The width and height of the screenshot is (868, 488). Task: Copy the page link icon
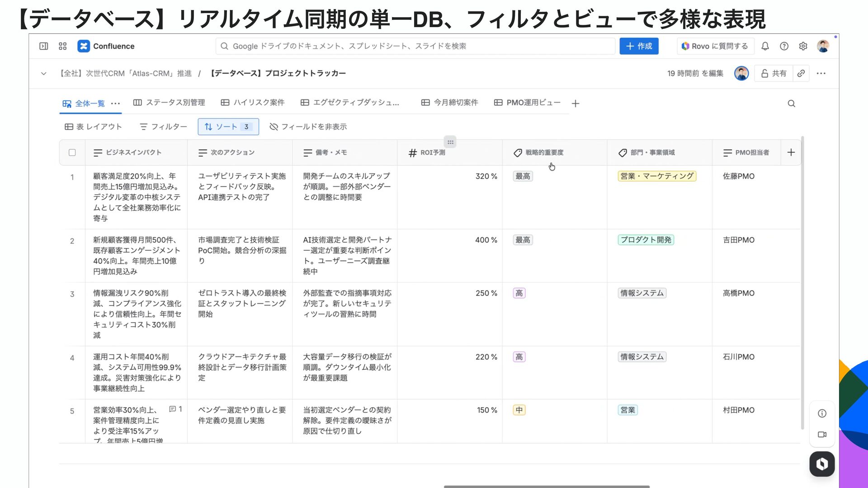(x=801, y=73)
